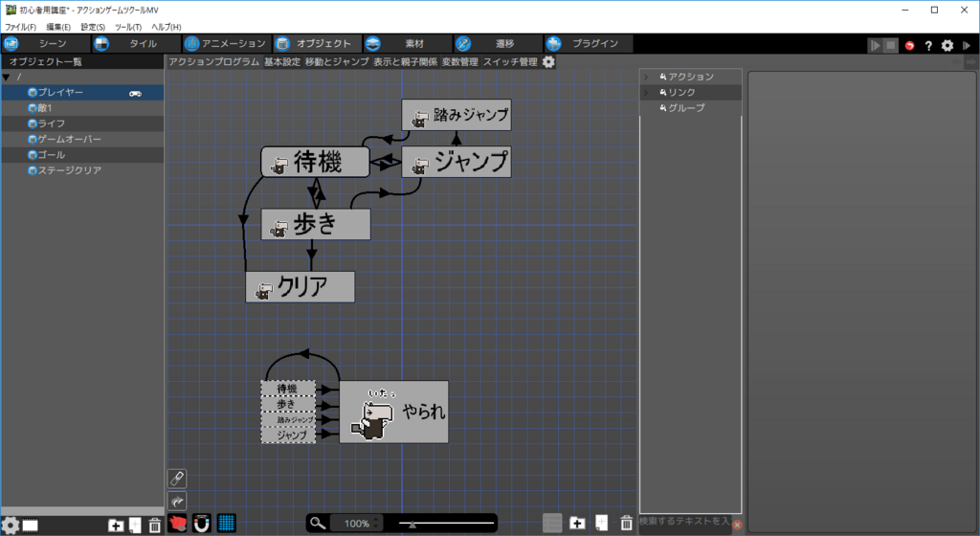Add a folder in the object list
This screenshot has height=536, width=980.
pyautogui.click(x=116, y=525)
